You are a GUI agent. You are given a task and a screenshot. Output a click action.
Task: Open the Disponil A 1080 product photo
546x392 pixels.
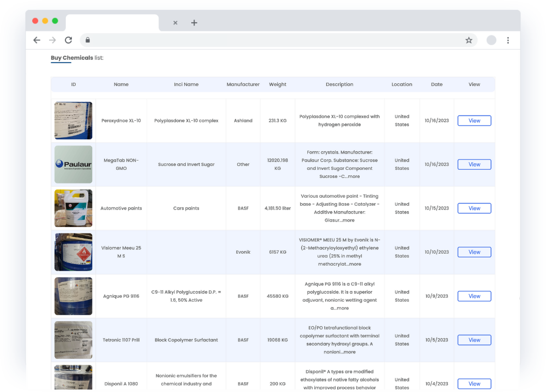(74, 377)
